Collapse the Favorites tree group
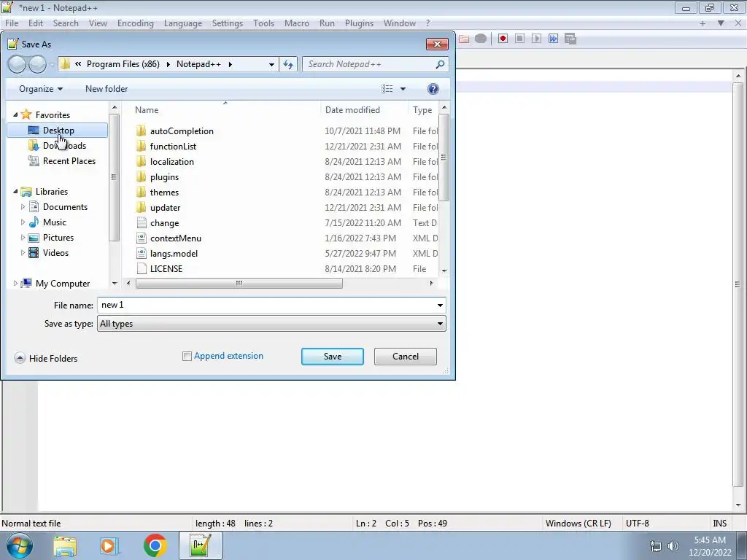747x560 pixels. [x=15, y=114]
